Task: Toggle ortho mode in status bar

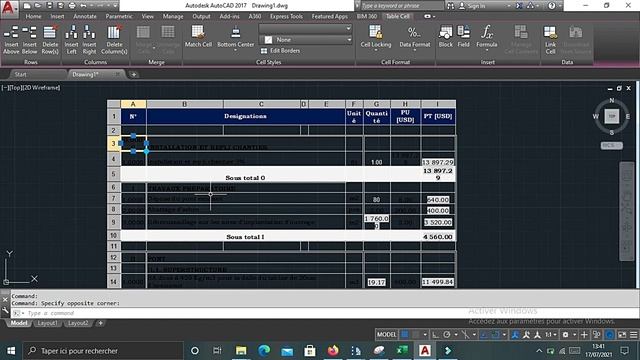Action: pyautogui.click(x=436, y=335)
